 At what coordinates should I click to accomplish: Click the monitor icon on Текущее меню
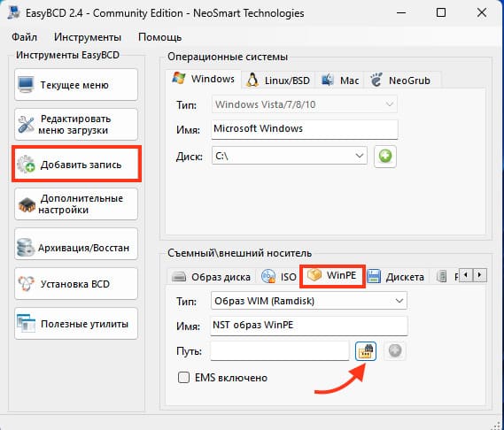click(26, 85)
